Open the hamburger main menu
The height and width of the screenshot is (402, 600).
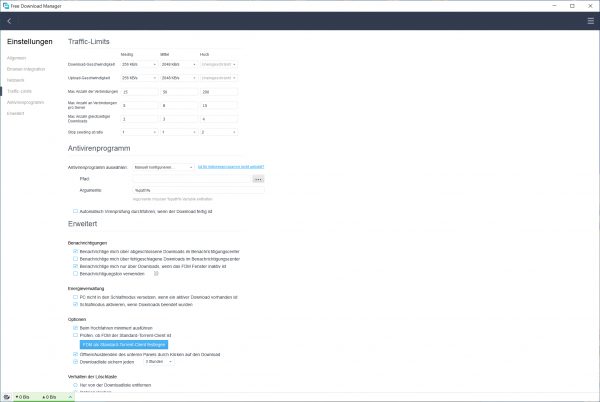[x=590, y=21]
